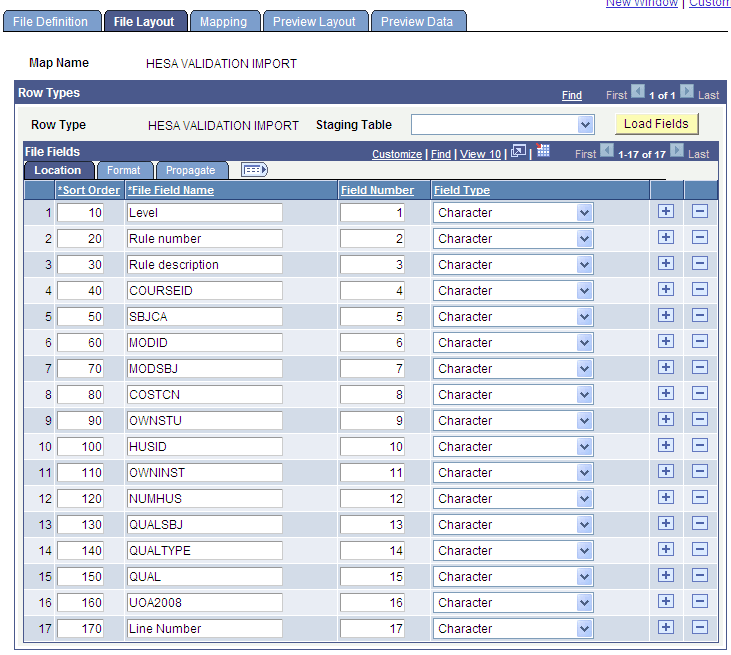The width and height of the screenshot is (731, 655).
Task: Click the View 10 link
Action: [480, 154]
